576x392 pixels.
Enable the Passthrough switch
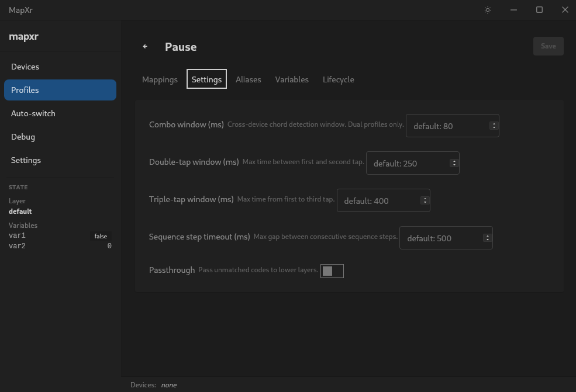[332, 270]
